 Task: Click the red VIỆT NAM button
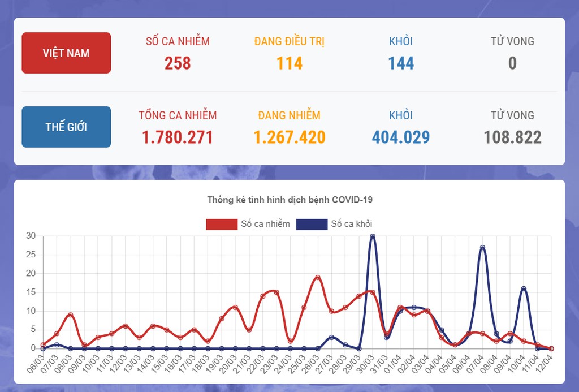pyautogui.click(x=66, y=53)
